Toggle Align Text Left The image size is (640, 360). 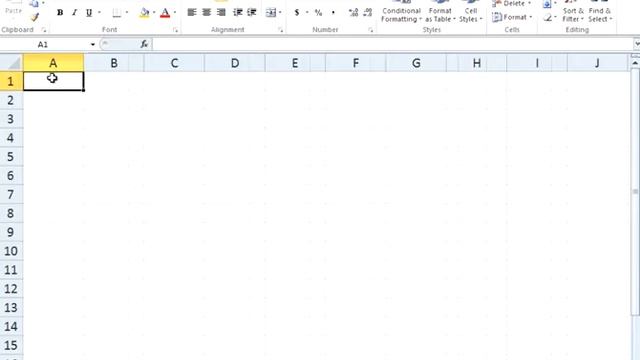(x=192, y=13)
